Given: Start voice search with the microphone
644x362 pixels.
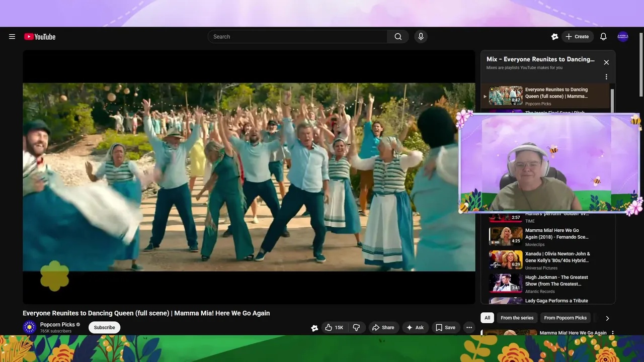Looking at the screenshot, I should 421,37.
